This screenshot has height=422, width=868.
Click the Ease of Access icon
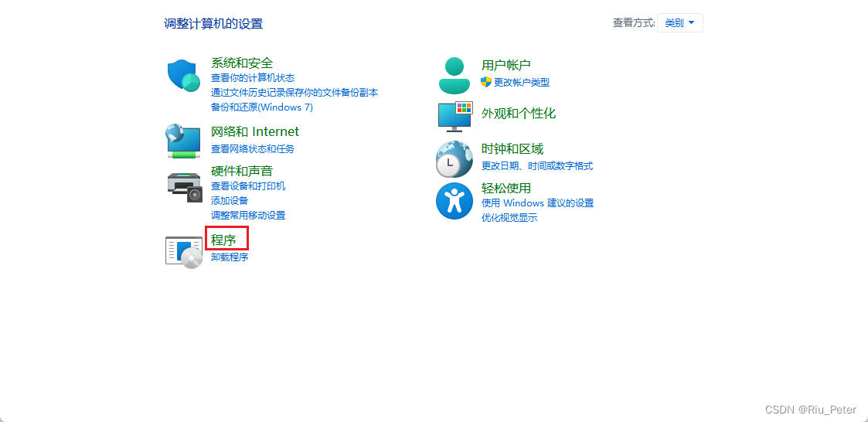[x=454, y=200]
